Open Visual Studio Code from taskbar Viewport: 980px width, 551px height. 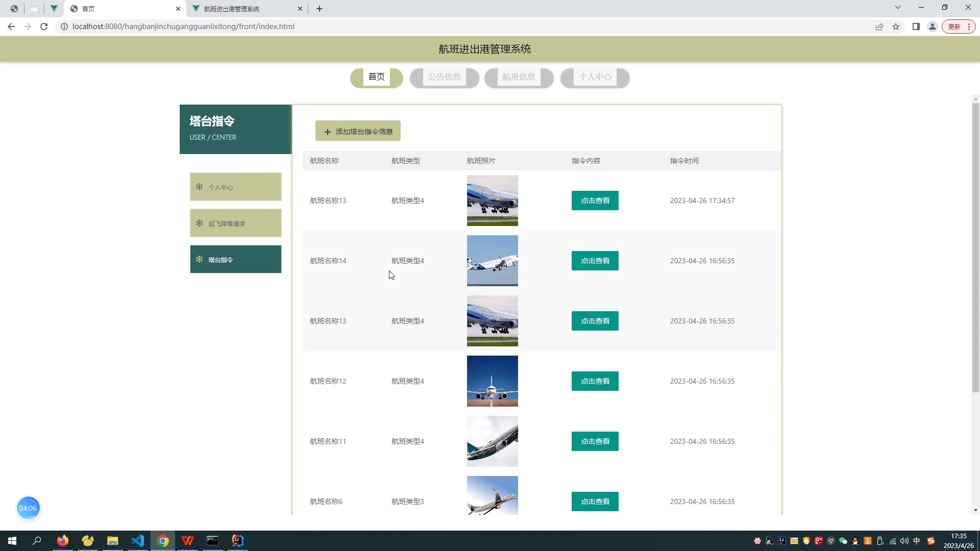[138, 541]
